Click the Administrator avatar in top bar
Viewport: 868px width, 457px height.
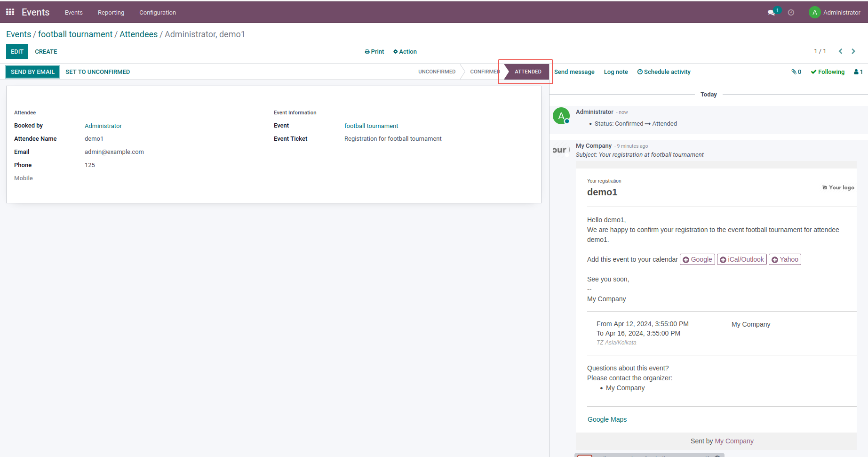click(x=814, y=12)
